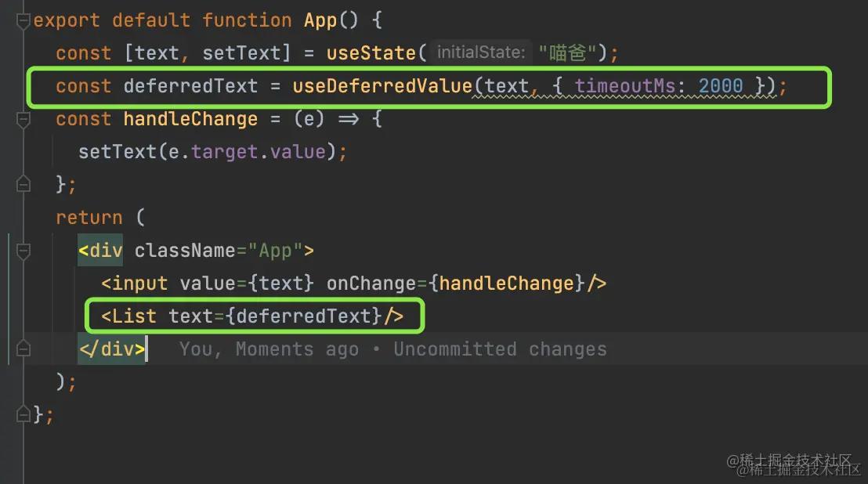Image resolution: width=868 pixels, height=484 pixels.
Task: Click the 2000 numeric value
Action: pos(720,85)
